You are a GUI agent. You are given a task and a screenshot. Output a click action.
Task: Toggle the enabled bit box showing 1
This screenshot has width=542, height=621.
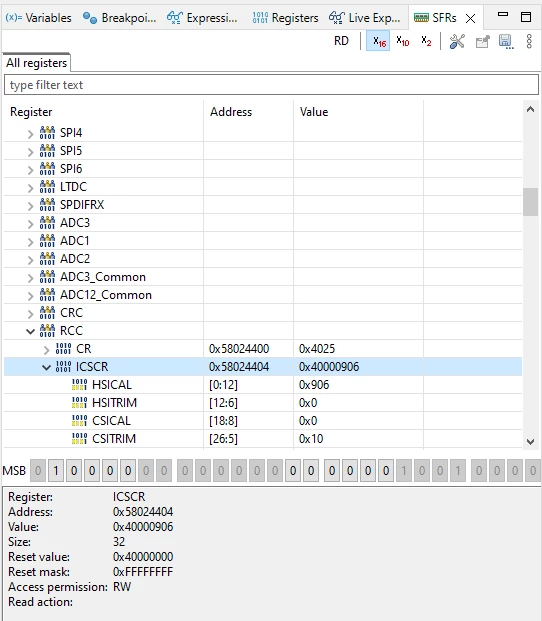[56, 471]
